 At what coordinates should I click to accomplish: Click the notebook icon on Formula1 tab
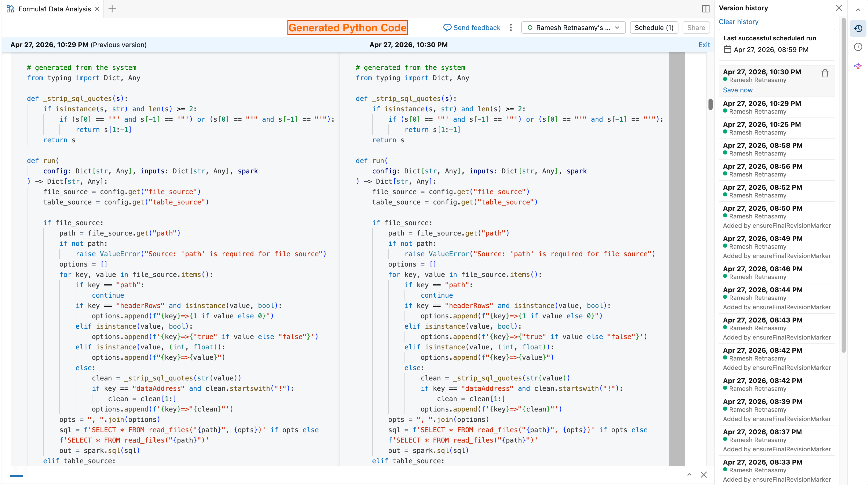point(10,9)
